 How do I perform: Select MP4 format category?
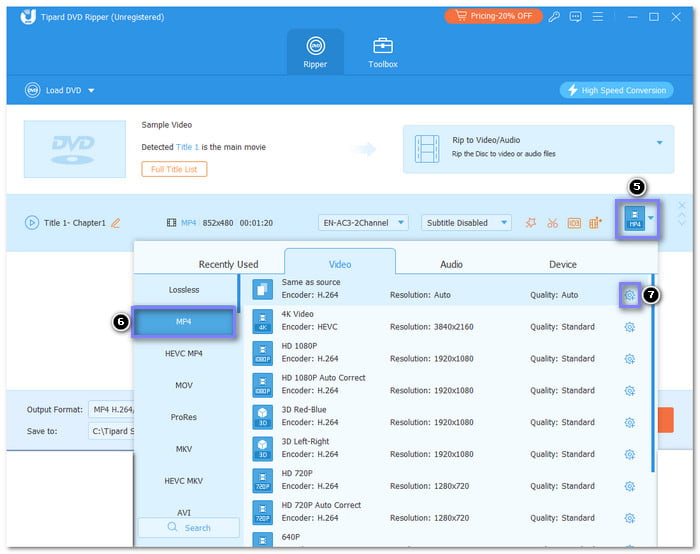point(183,321)
